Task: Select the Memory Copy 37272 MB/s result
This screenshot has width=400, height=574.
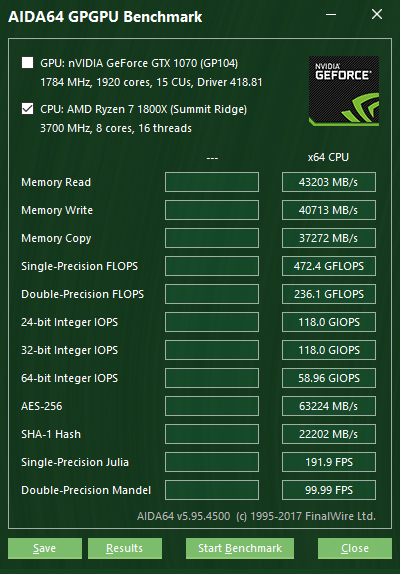Action: coord(329,238)
